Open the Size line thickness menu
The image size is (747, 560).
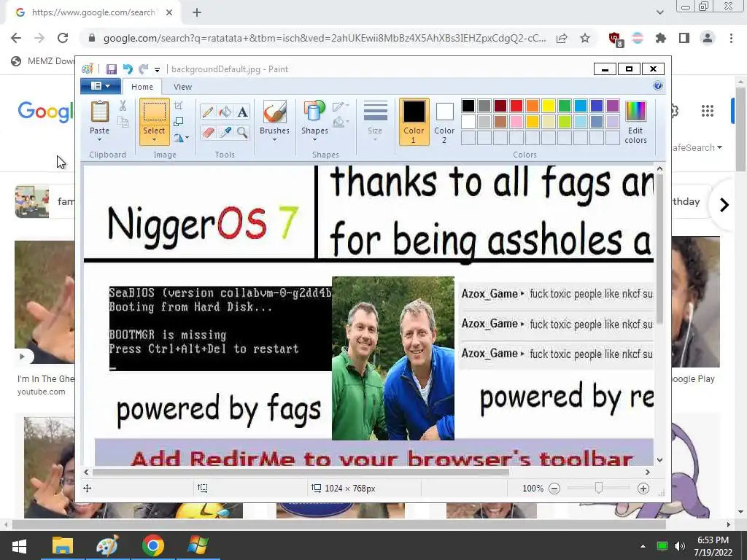point(375,121)
